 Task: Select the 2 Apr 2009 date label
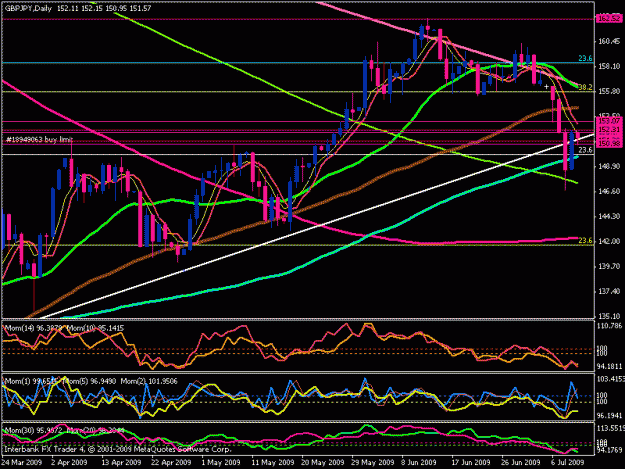tap(69, 462)
